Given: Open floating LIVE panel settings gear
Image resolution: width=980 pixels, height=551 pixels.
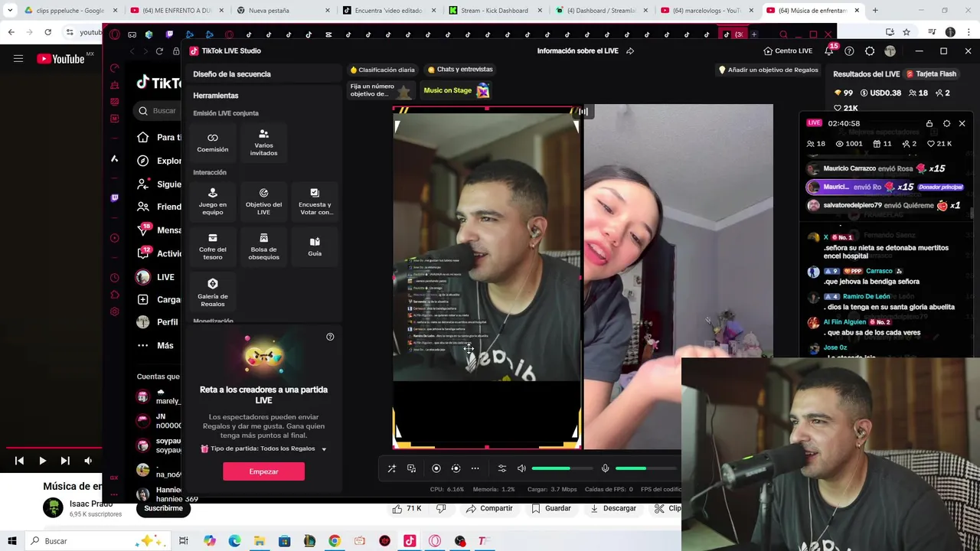Looking at the screenshot, I should (x=947, y=123).
